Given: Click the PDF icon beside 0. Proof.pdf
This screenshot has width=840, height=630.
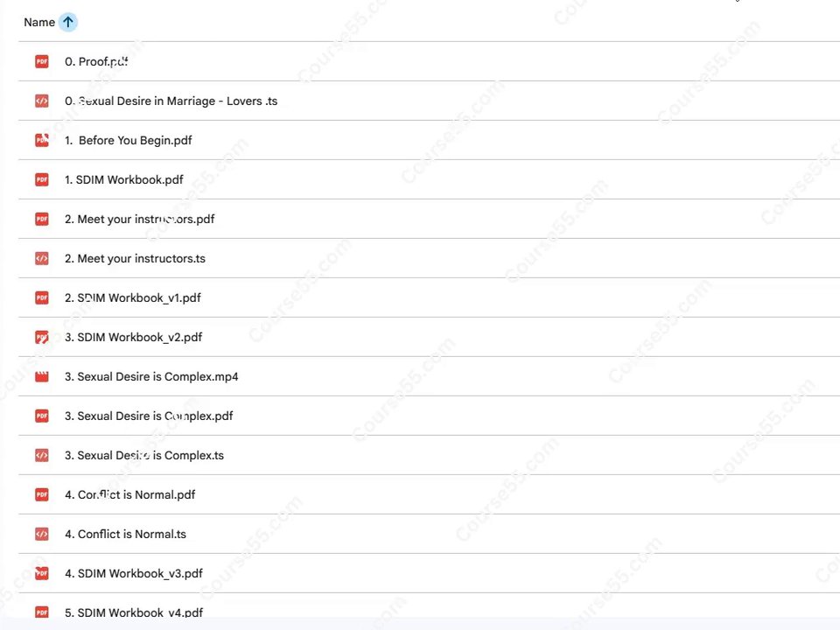Looking at the screenshot, I should pos(42,61).
